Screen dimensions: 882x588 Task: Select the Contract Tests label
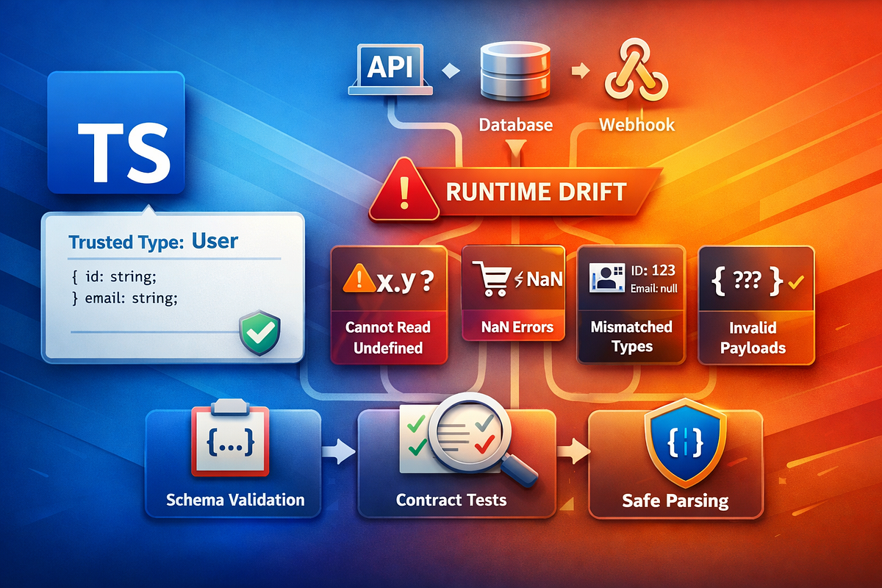451,501
